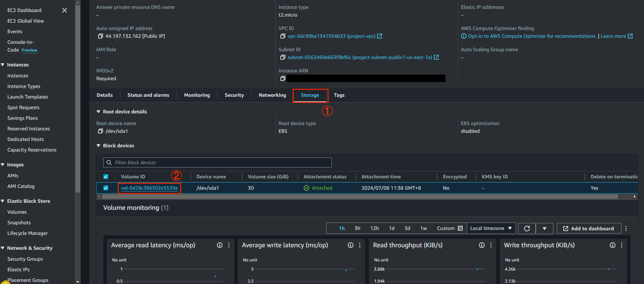Open Average write latency chart options menu
This screenshot has width=644, height=284.
click(x=360, y=245)
